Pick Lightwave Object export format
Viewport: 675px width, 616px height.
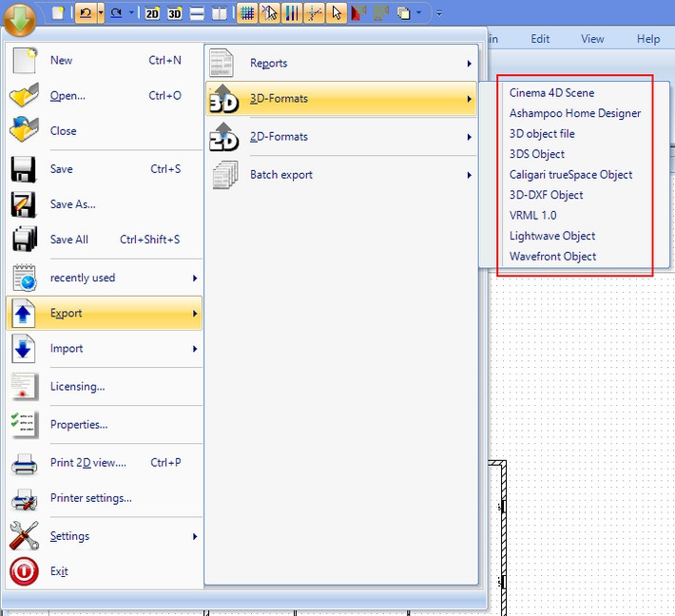click(x=552, y=236)
